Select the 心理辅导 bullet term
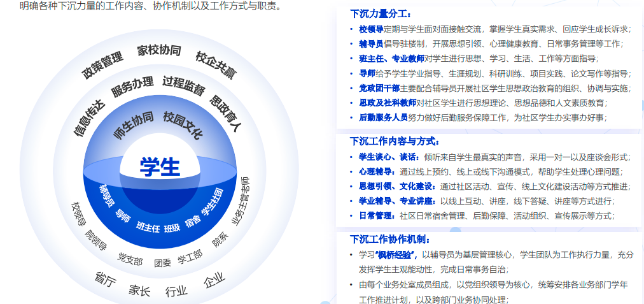 [377, 171]
